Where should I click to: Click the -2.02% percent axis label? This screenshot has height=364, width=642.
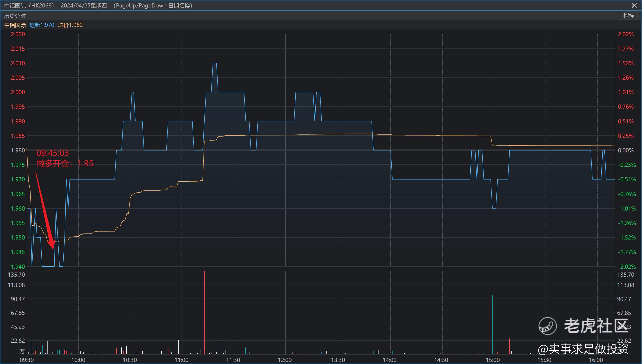[627, 266]
